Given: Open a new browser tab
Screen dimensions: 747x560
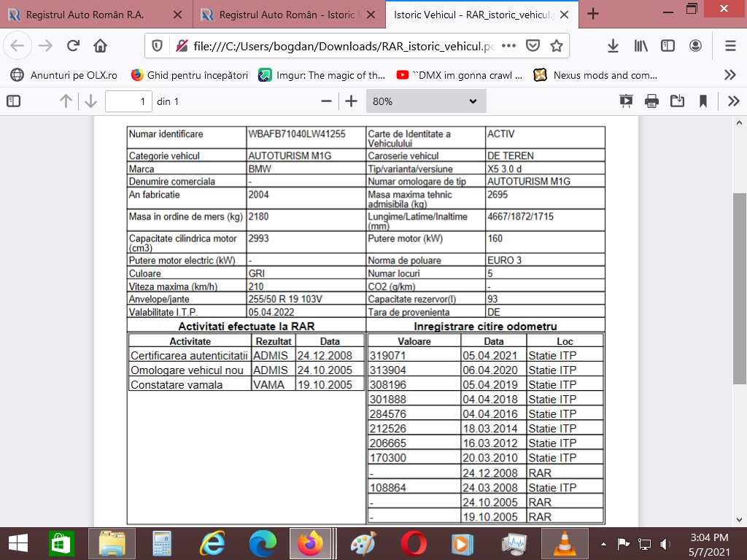Looking at the screenshot, I should [x=593, y=14].
